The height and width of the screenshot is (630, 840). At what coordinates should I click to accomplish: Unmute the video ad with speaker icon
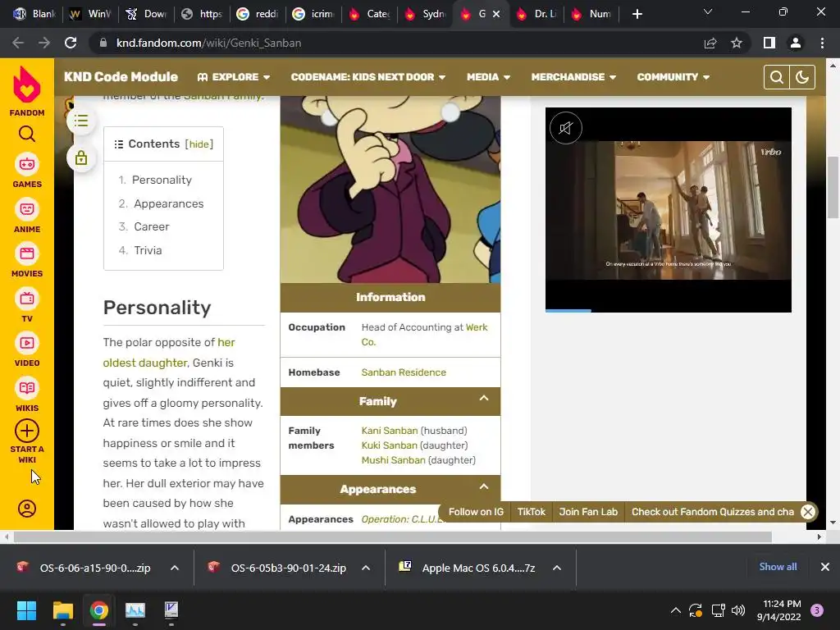[565, 128]
